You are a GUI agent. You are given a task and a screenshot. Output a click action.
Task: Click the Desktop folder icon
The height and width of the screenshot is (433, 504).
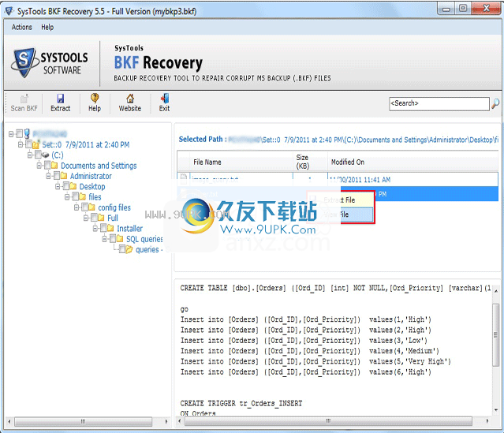tap(73, 186)
